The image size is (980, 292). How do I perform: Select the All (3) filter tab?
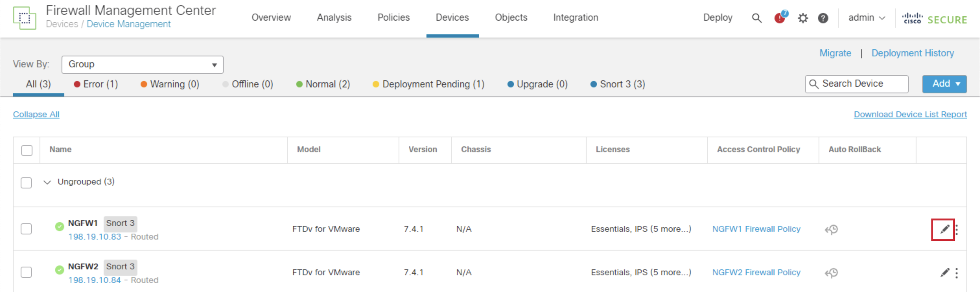tap(38, 84)
